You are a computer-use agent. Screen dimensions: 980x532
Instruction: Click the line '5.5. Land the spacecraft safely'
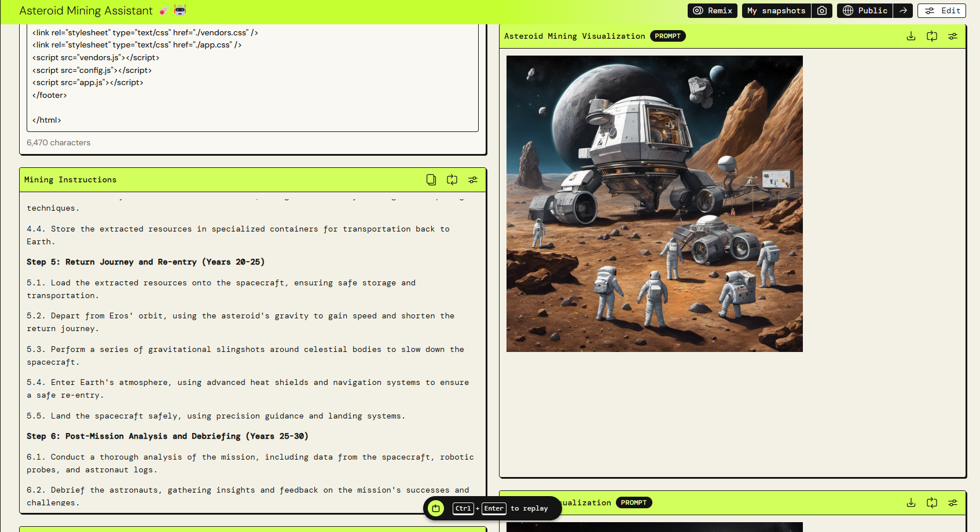pos(216,416)
